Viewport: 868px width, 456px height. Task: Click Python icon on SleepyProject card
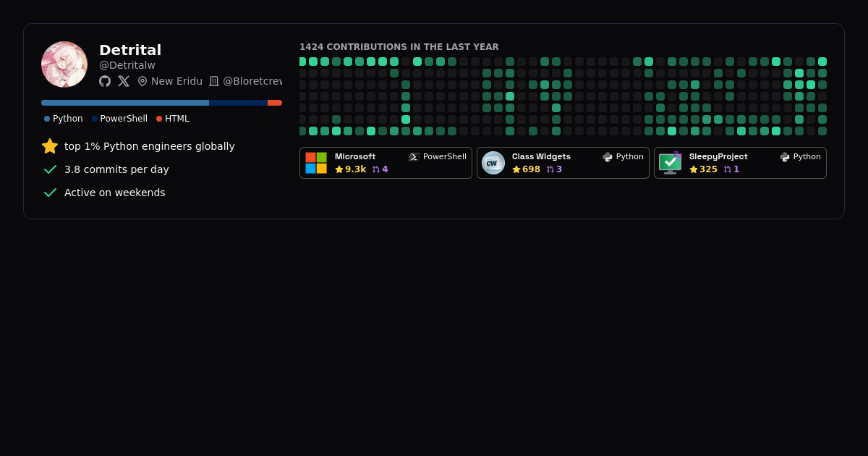click(785, 156)
